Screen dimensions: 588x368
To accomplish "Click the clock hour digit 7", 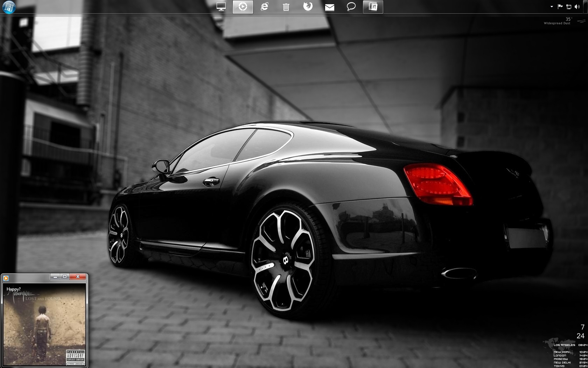I will (x=582, y=327).
